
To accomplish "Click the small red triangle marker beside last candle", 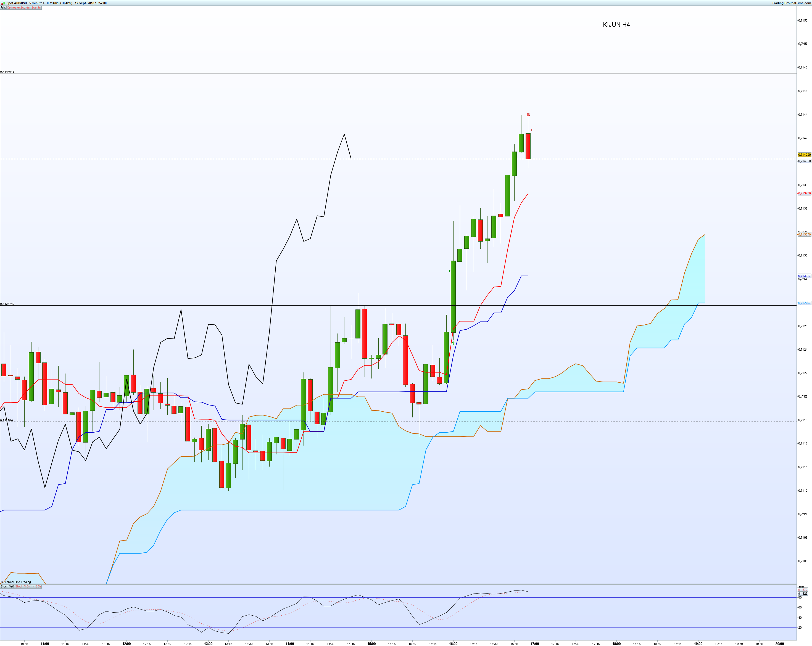I will pyautogui.click(x=531, y=130).
